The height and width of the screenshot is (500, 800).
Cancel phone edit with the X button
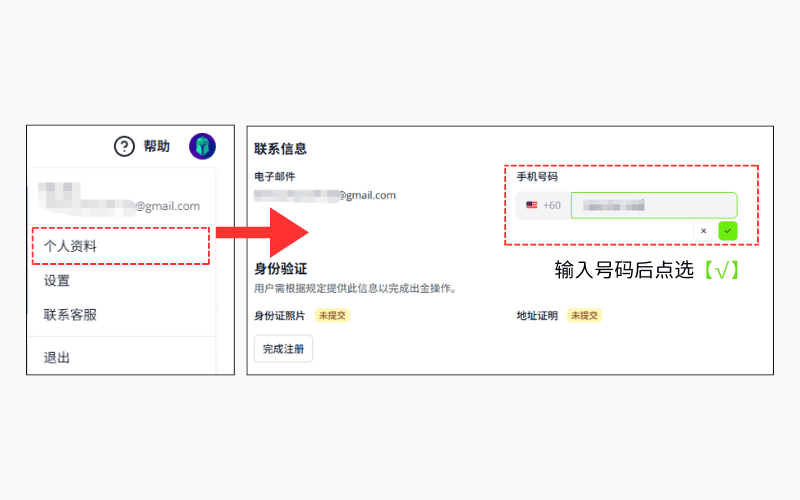[704, 231]
